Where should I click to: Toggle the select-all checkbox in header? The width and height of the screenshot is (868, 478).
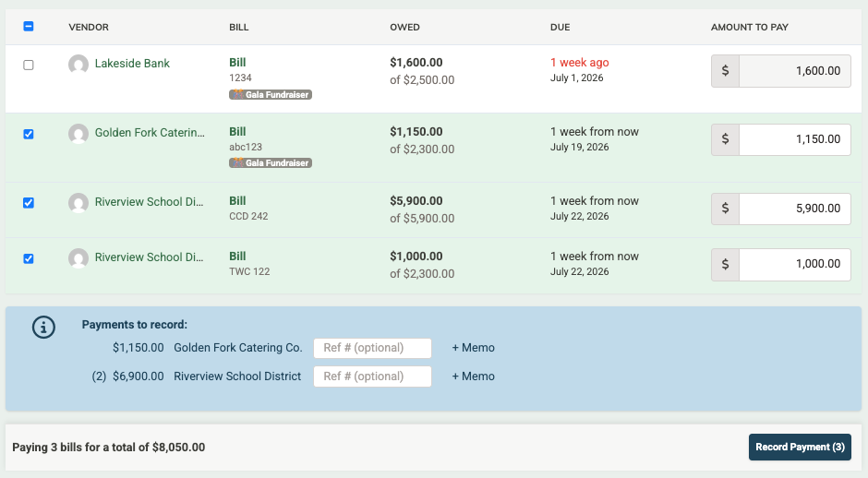point(29,26)
